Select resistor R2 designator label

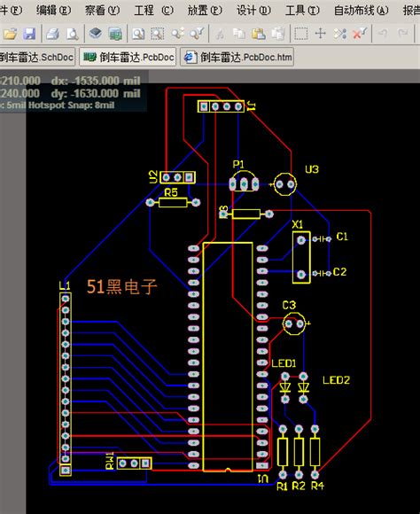click(299, 486)
